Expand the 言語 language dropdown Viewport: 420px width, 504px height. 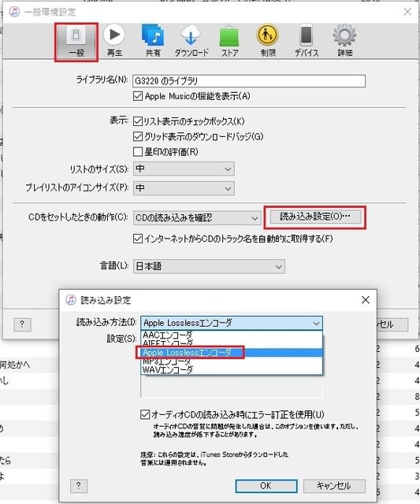coord(209,267)
